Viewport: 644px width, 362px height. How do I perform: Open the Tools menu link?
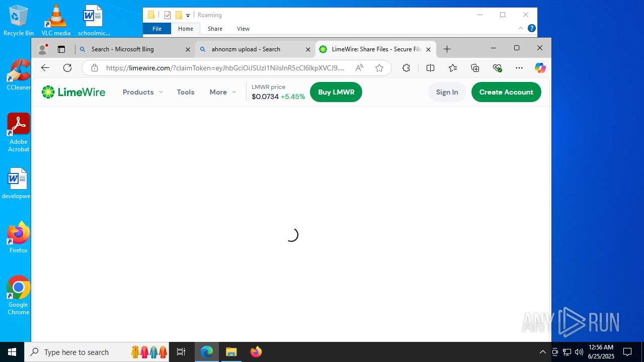[x=186, y=92]
